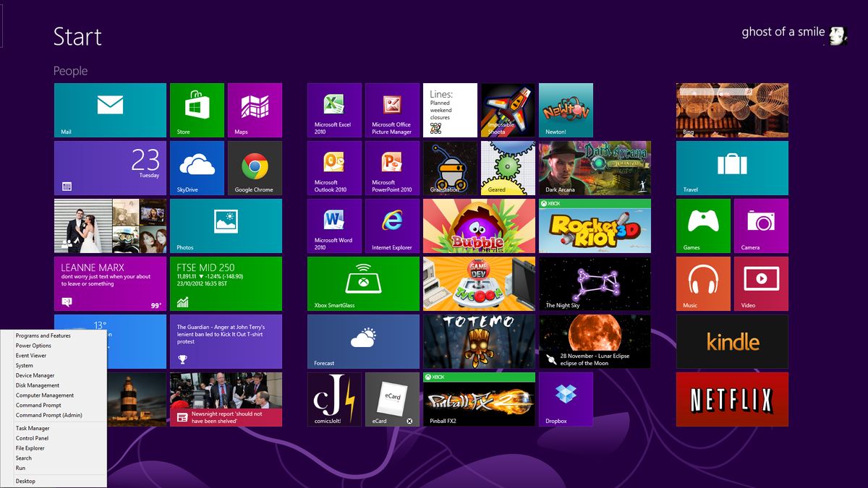View the FTSE MID 250 finance tile

[226, 283]
